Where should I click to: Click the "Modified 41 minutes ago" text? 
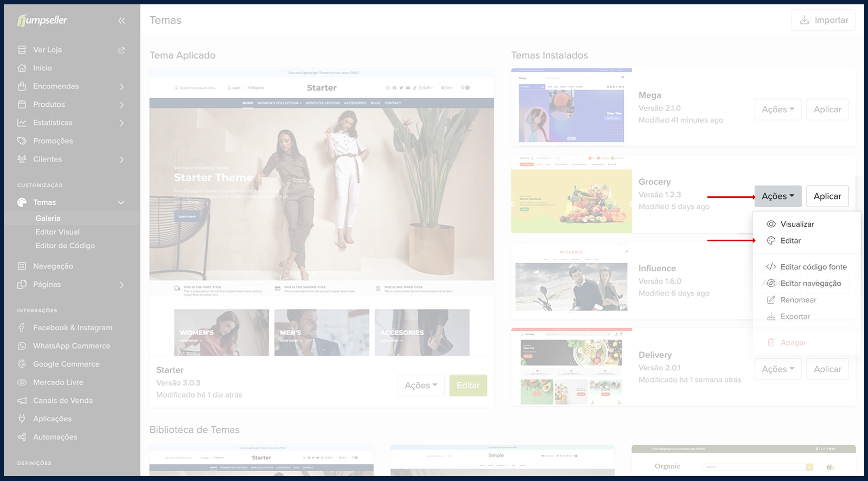tap(681, 120)
